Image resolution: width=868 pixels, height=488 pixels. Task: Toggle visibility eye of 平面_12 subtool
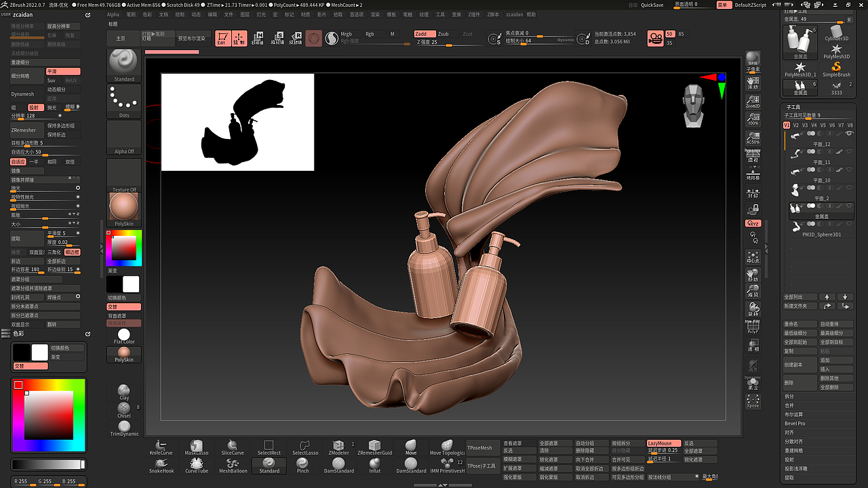coord(849,134)
